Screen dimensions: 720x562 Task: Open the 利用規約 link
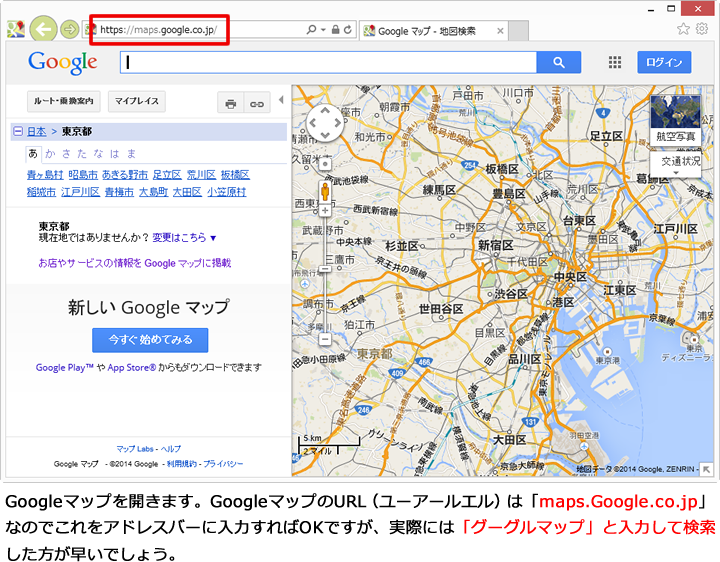coord(181,464)
